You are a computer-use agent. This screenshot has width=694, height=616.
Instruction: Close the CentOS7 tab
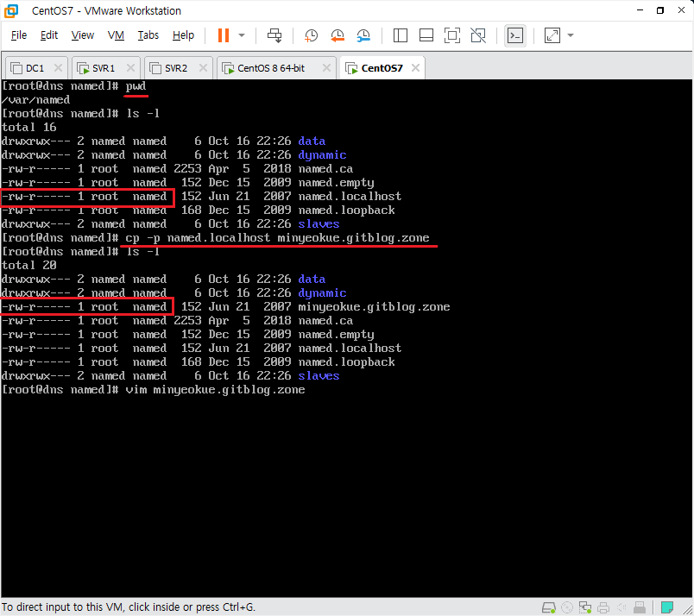[x=415, y=67]
